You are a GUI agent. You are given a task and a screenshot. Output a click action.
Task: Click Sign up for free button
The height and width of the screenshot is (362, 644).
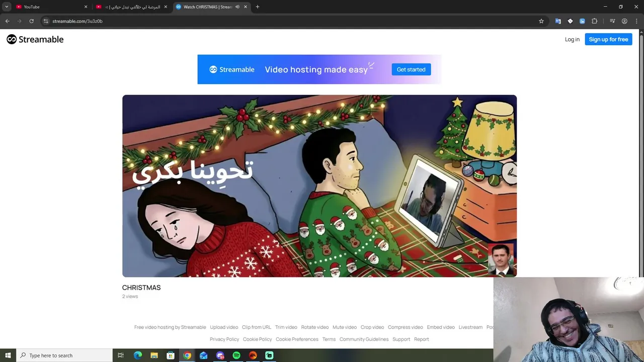[608, 39]
